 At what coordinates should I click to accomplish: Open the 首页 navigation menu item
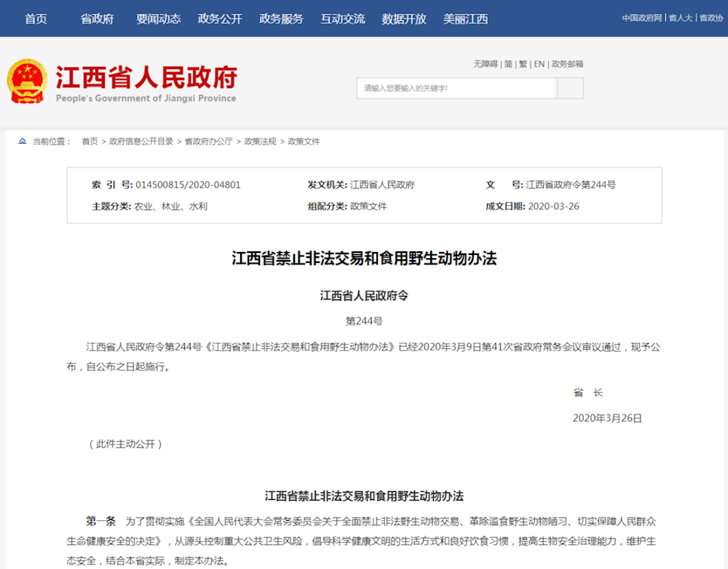click(36, 19)
